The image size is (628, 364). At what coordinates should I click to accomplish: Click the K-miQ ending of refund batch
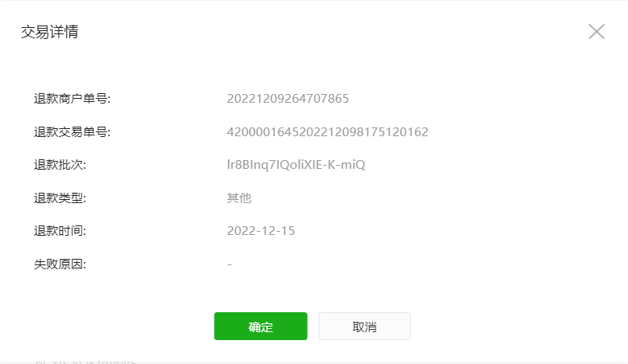(347, 165)
